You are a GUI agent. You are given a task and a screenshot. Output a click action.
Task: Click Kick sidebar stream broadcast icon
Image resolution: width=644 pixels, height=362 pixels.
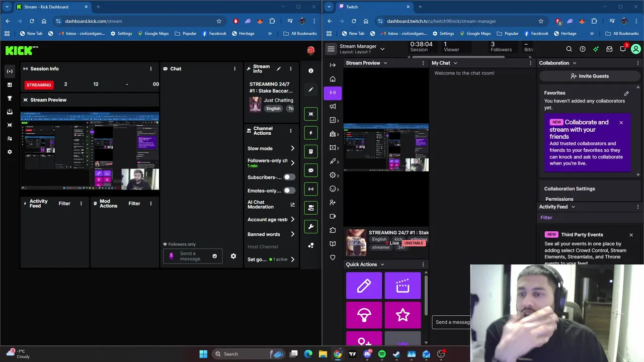tap(10, 71)
